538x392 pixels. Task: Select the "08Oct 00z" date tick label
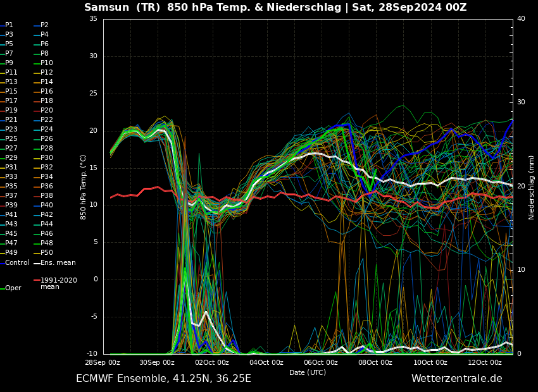[x=375, y=362]
